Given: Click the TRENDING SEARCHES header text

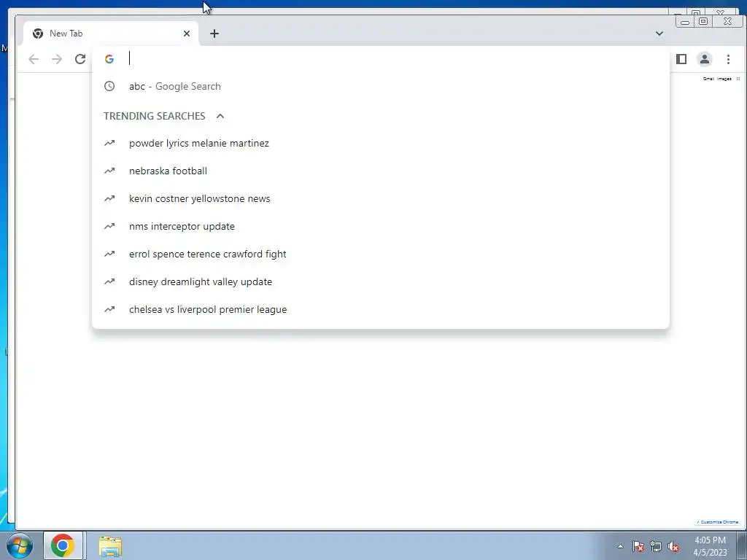Looking at the screenshot, I should tap(155, 116).
